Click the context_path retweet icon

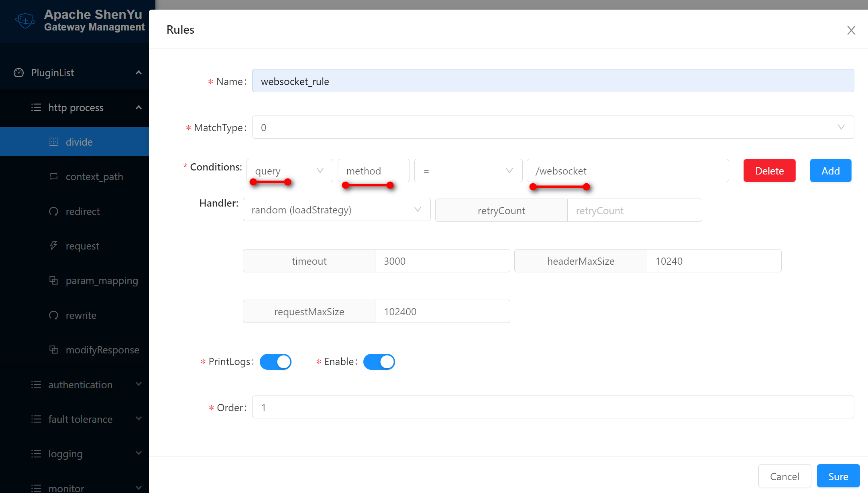coord(53,177)
